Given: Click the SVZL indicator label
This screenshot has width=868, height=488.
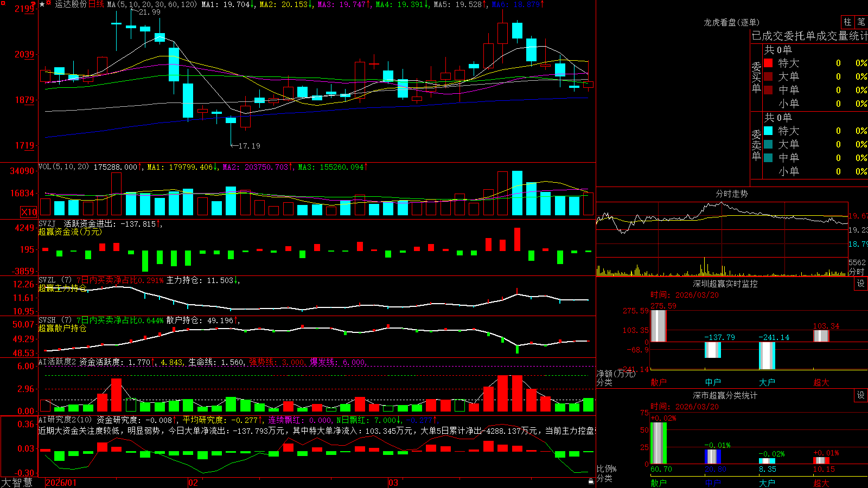Looking at the screenshot, I should (47, 280).
